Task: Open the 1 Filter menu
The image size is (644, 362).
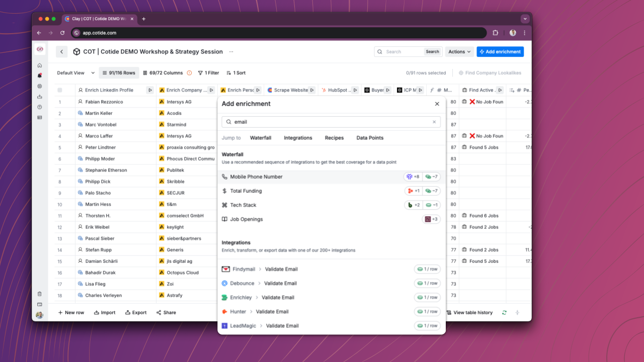Action: pos(209,73)
